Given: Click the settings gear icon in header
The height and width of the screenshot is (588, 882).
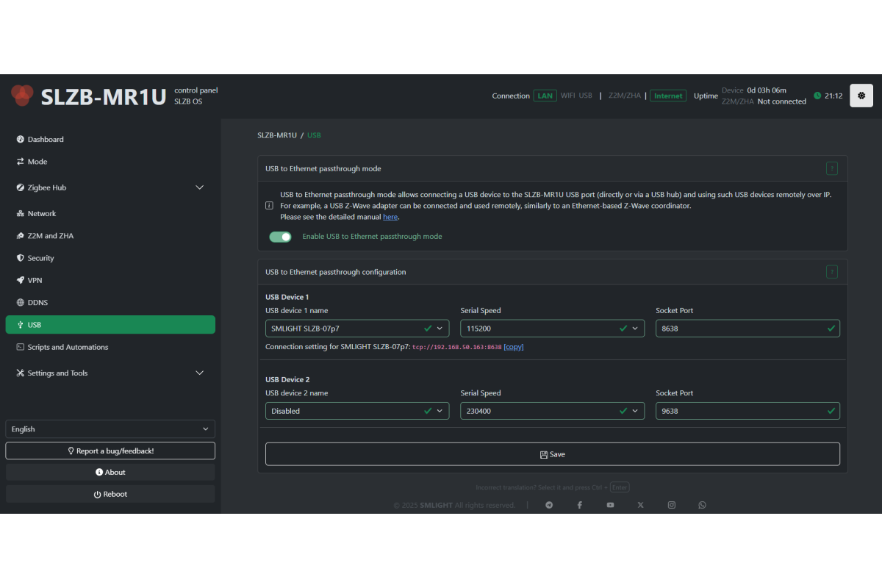Looking at the screenshot, I should (861, 96).
